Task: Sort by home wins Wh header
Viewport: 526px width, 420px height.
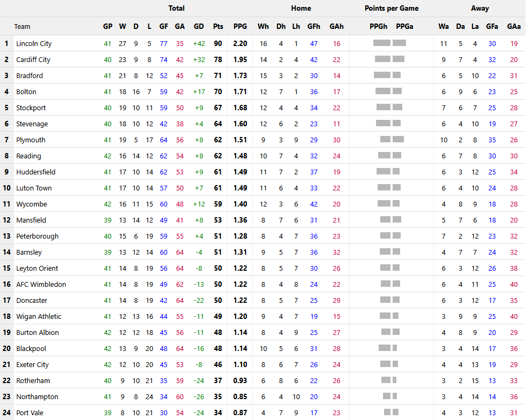Action: [263, 26]
